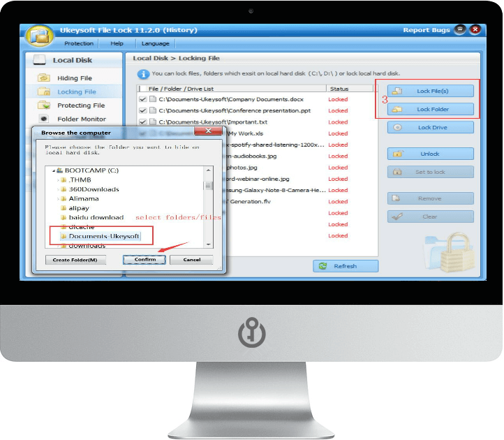Open the Help menu
This screenshot has height=440, width=504.
[x=117, y=43]
